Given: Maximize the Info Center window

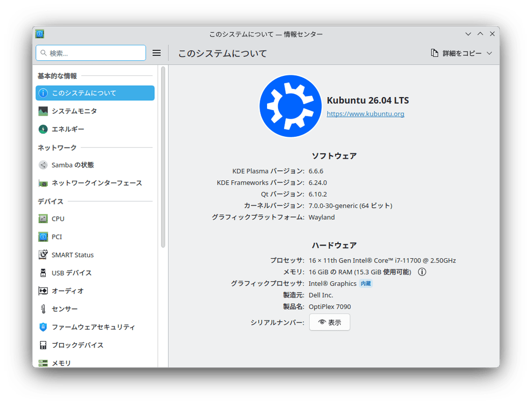Looking at the screenshot, I should click(x=481, y=34).
